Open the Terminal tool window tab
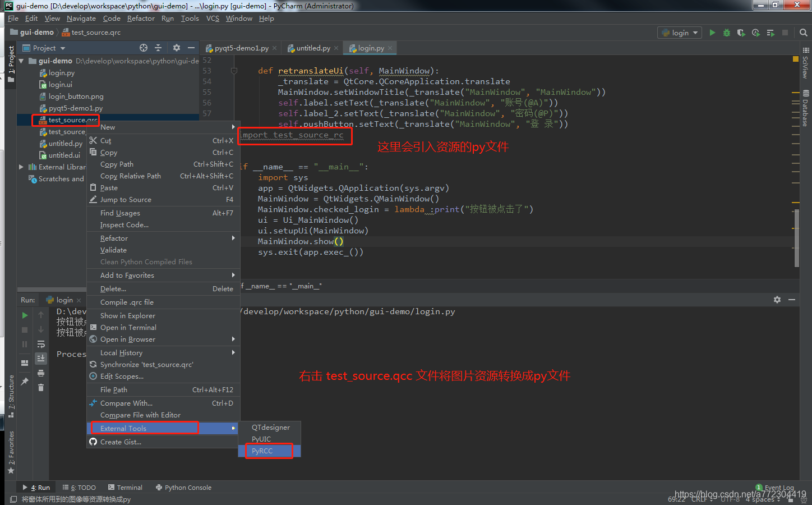The width and height of the screenshot is (812, 505). point(125,488)
